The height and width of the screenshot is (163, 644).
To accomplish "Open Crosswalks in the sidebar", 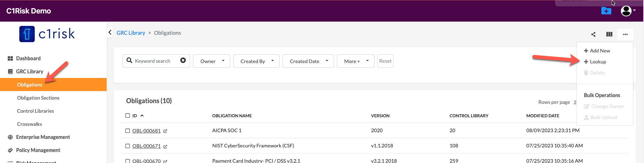I will coord(29,124).
